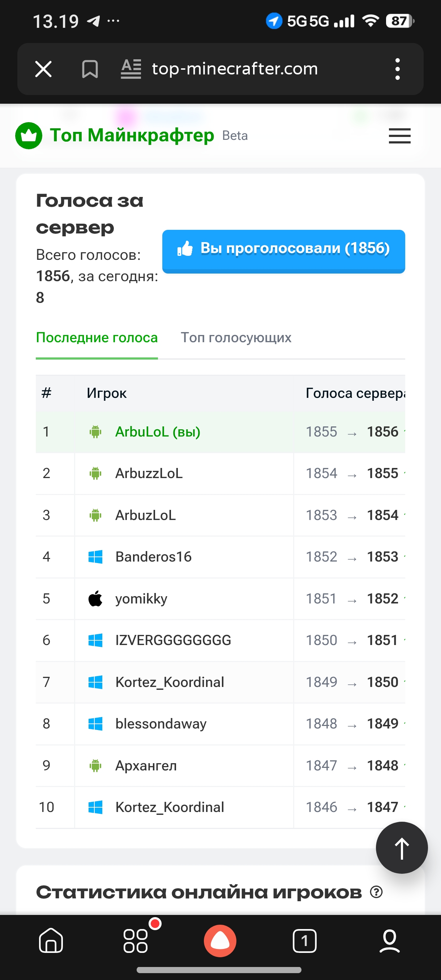Close the current page with the X

(x=43, y=69)
